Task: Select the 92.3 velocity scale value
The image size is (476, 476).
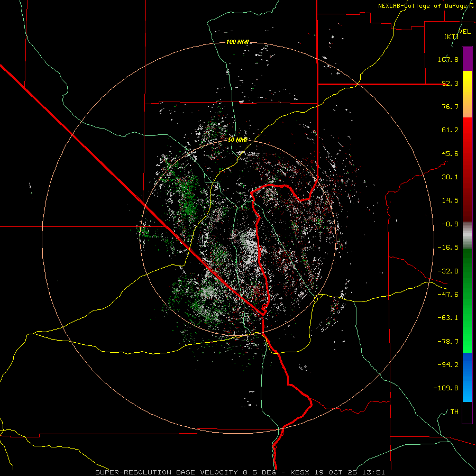Action: pos(450,83)
